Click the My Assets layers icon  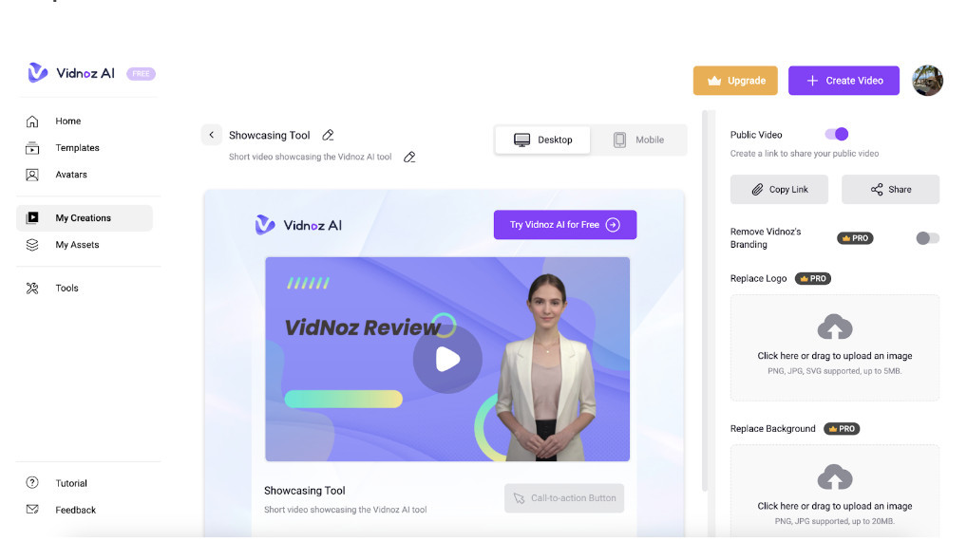click(x=32, y=245)
